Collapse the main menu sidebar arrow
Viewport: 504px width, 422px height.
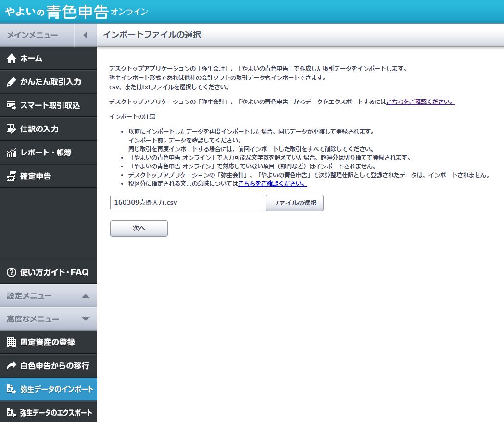coord(85,35)
